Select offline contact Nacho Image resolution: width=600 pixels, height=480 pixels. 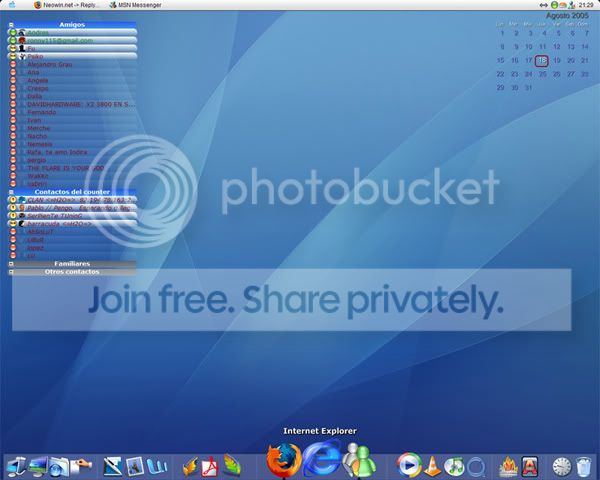pos(72,136)
